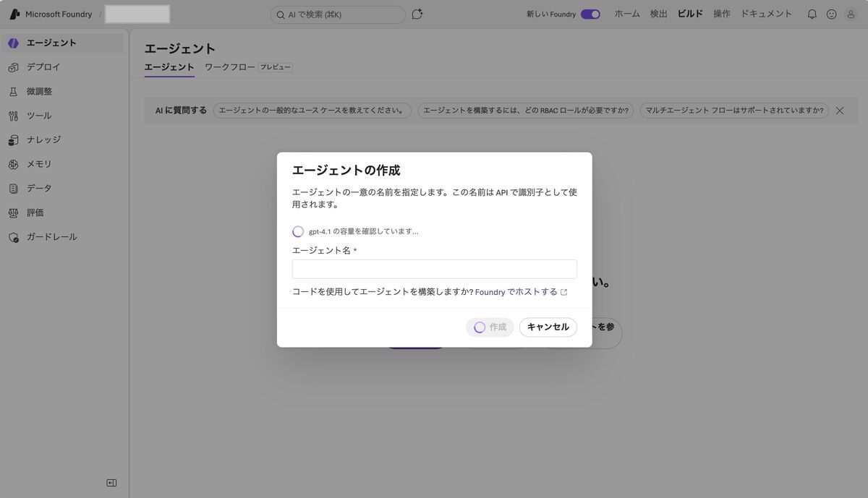Open the 操作 top menu

pos(722,14)
